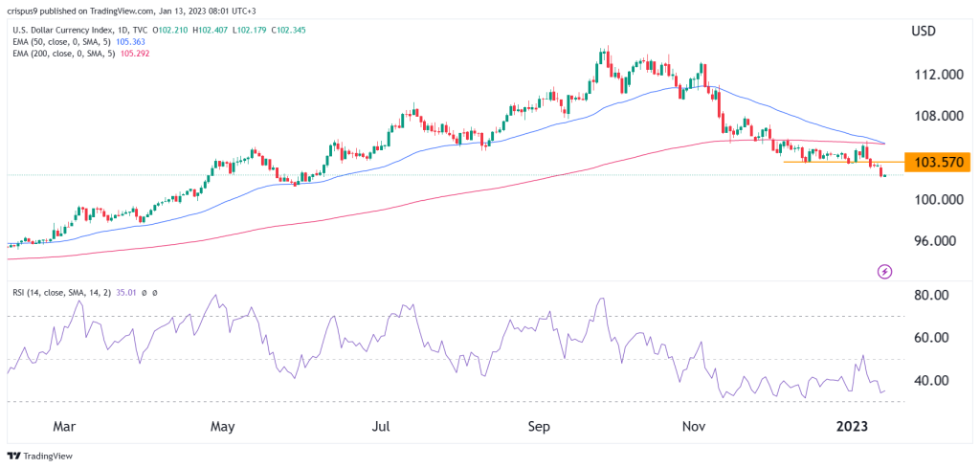
Task: Click the RSI 80.00 axis label
Action: pos(931,295)
